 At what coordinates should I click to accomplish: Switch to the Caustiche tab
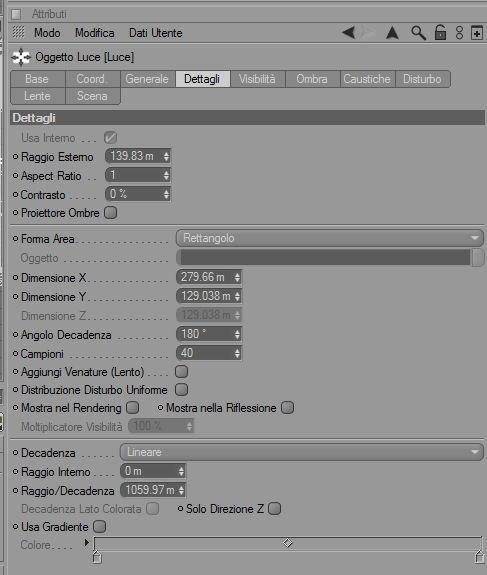[x=367, y=79]
